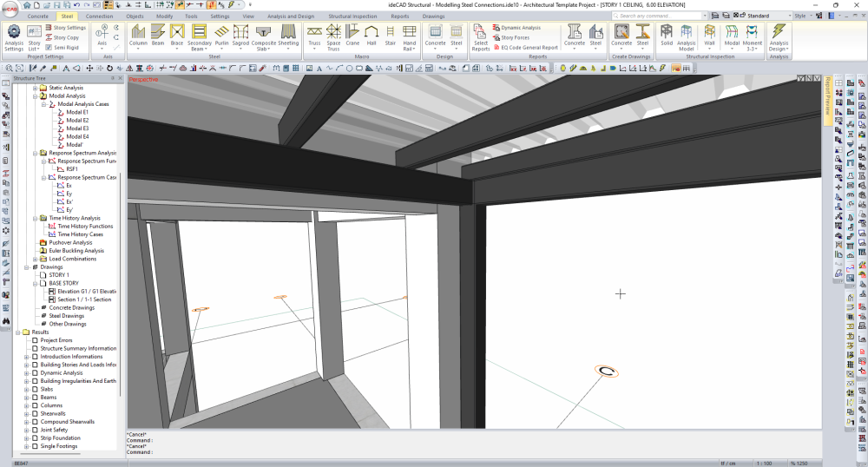Show the Solid structural inspection view
The height and width of the screenshot is (467, 868).
pos(666,36)
